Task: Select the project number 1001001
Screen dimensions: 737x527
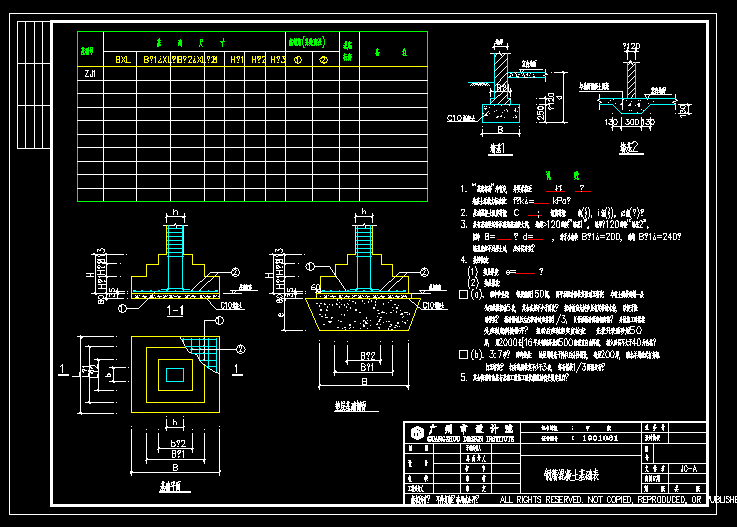Action: (x=600, y=438)
